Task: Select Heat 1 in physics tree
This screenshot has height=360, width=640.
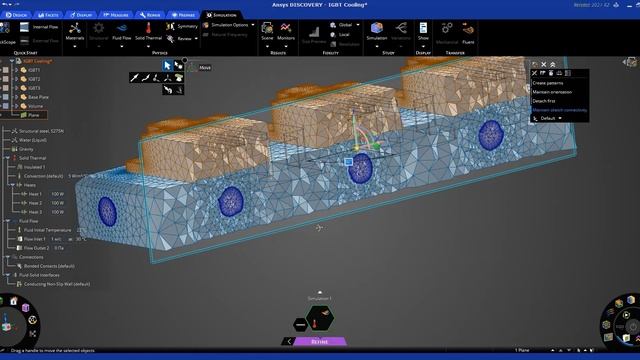Action: [35, 194]
